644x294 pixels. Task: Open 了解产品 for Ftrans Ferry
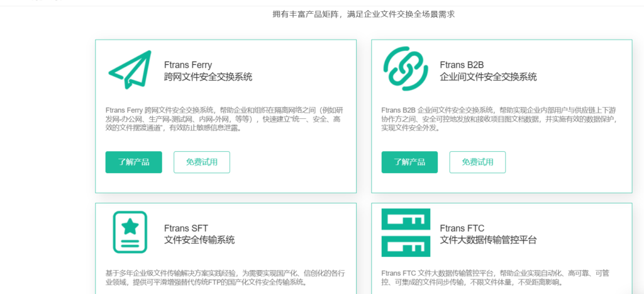pos(133,162)
